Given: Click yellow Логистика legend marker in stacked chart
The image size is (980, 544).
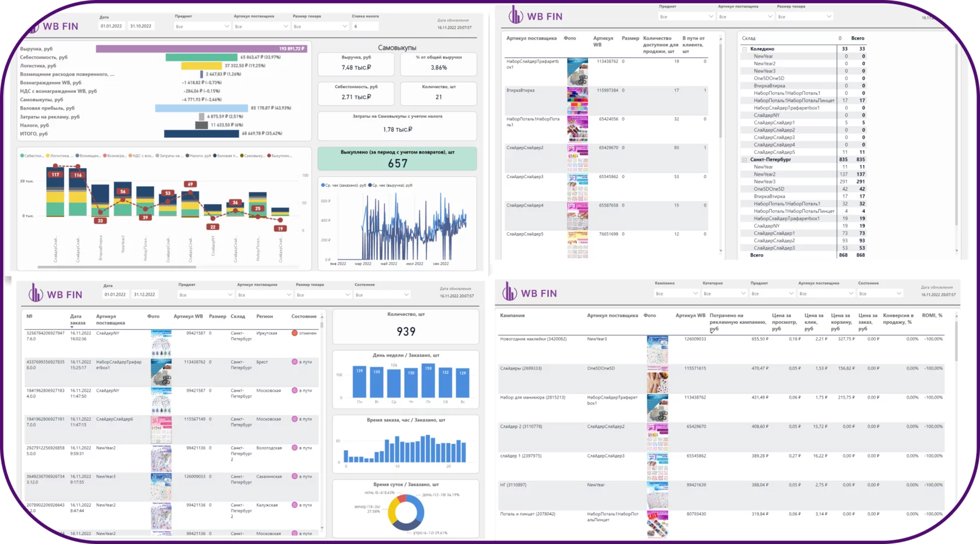Looking at the screenshot, I should [47, 156].
